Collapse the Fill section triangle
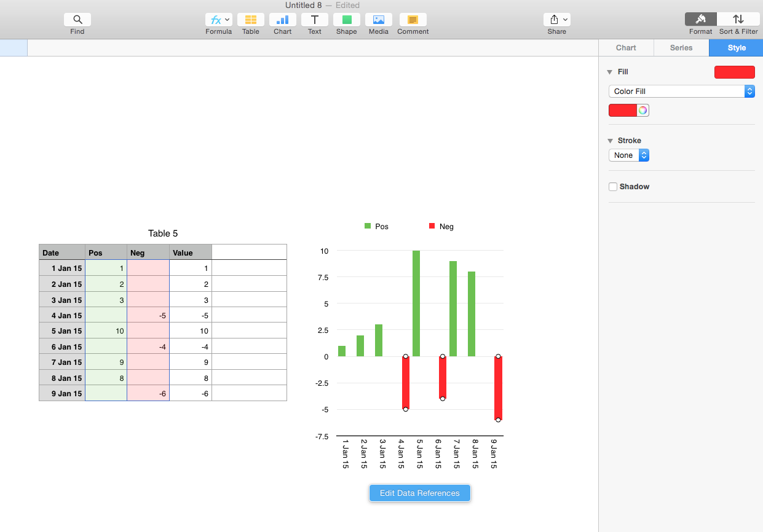The height and width of the screenshot is (532, 763). 610,72
